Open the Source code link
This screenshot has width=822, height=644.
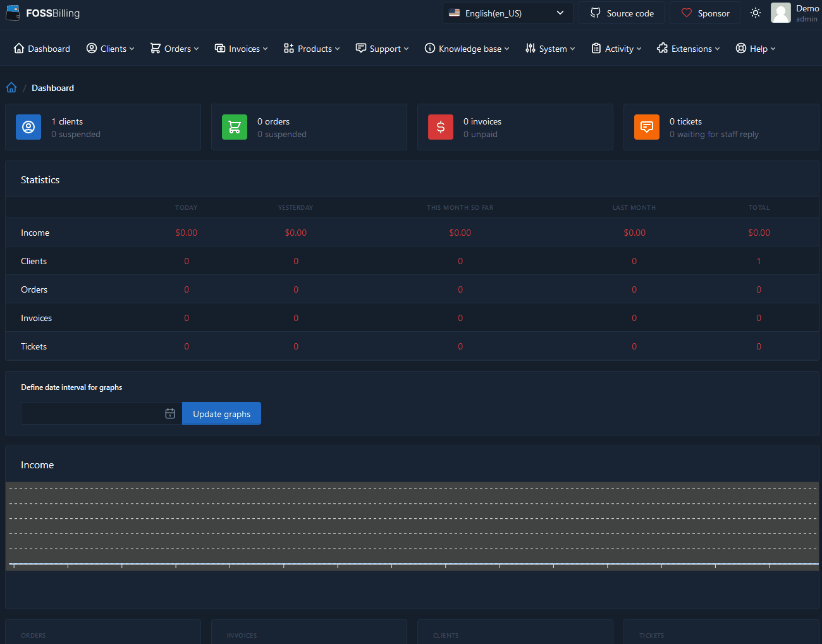[x=622, y=13]
